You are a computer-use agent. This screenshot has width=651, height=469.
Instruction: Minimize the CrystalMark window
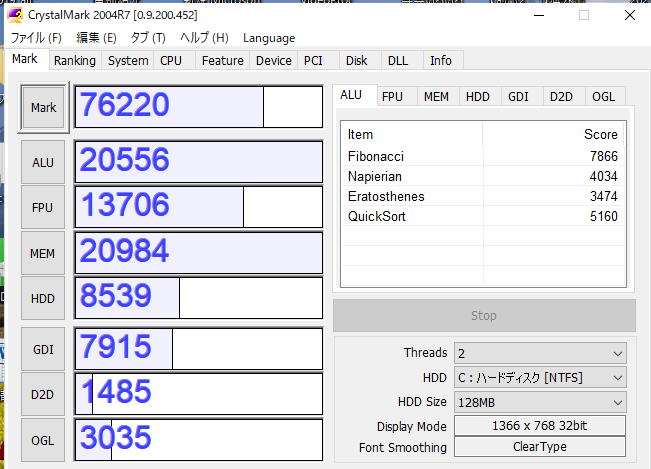point(539,15)
